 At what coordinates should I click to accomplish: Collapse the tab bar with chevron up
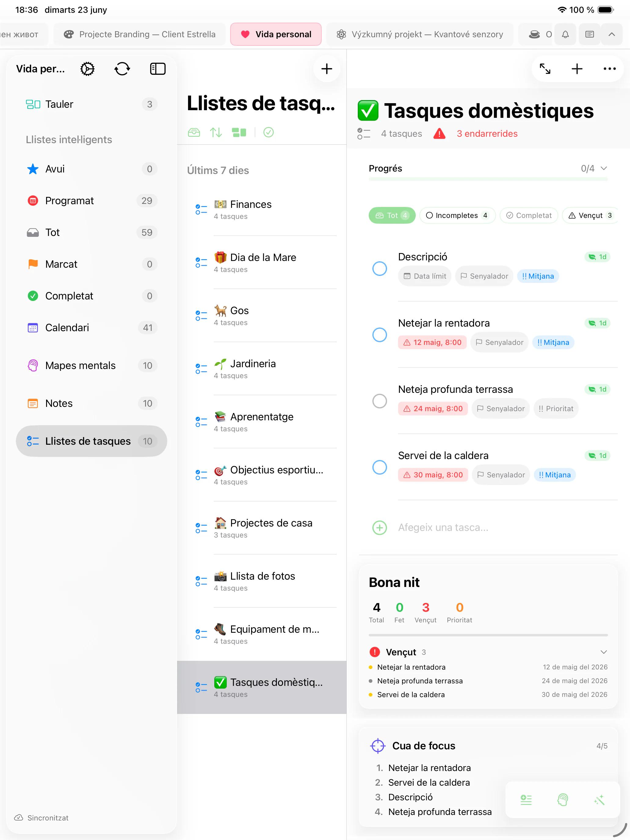click(x=611, y=34)
